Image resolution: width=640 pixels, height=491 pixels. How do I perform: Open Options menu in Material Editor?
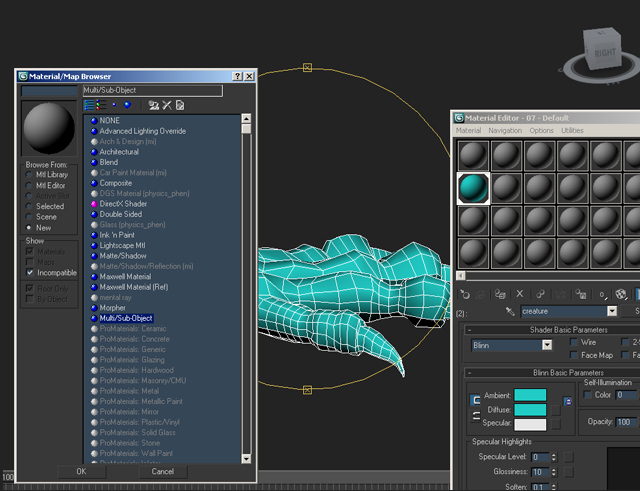[541, 131]
